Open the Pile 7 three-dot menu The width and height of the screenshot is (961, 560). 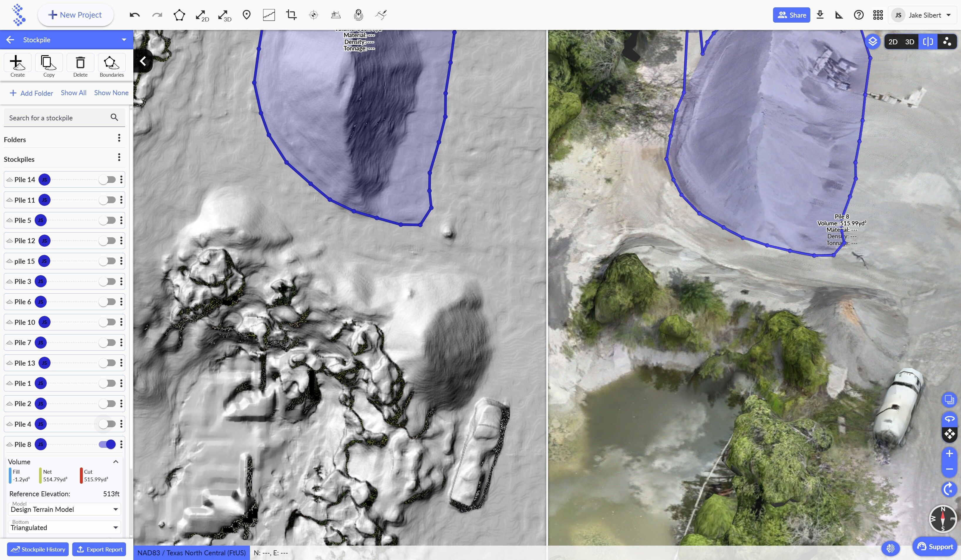pyautogui.click(x=121, y=342)
